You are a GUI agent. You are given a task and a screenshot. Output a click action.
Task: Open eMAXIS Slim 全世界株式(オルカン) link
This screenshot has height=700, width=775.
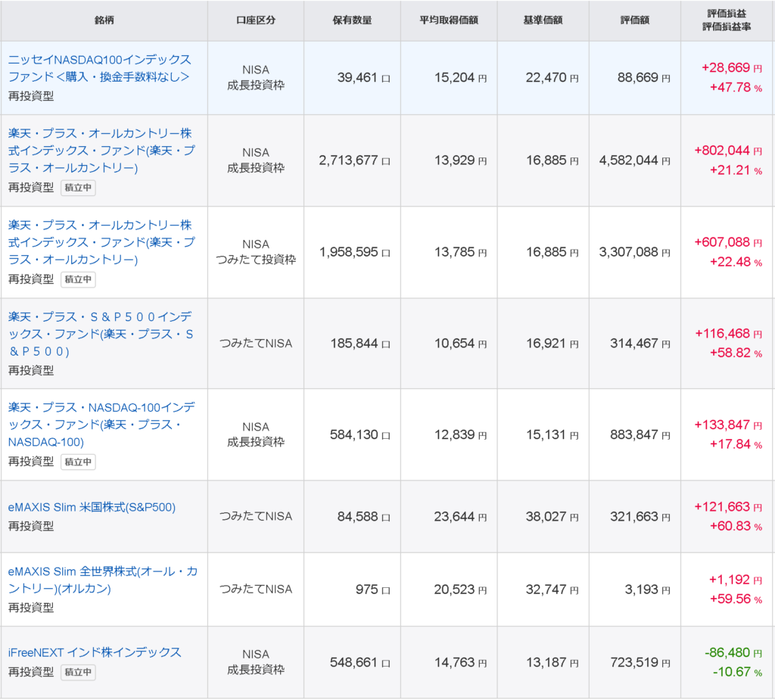point(102,580)
